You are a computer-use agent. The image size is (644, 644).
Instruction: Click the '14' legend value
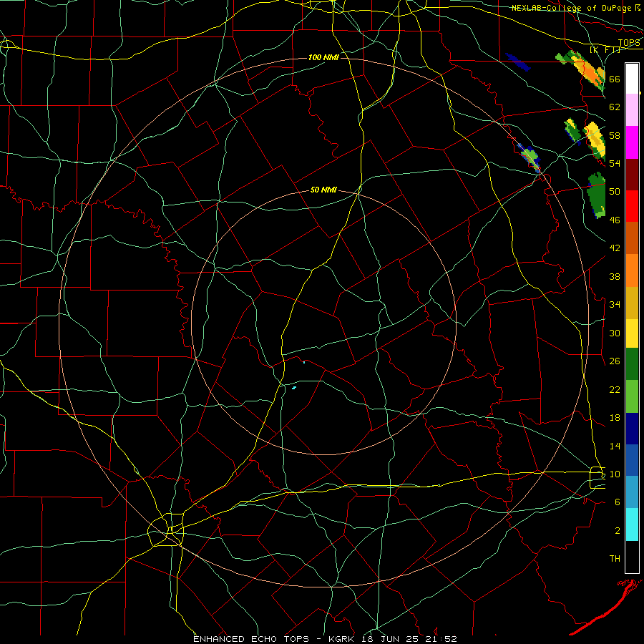click(615, 446)
